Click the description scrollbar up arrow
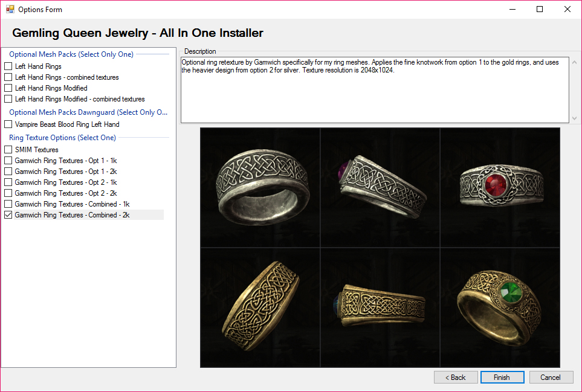 coord(574,62)
